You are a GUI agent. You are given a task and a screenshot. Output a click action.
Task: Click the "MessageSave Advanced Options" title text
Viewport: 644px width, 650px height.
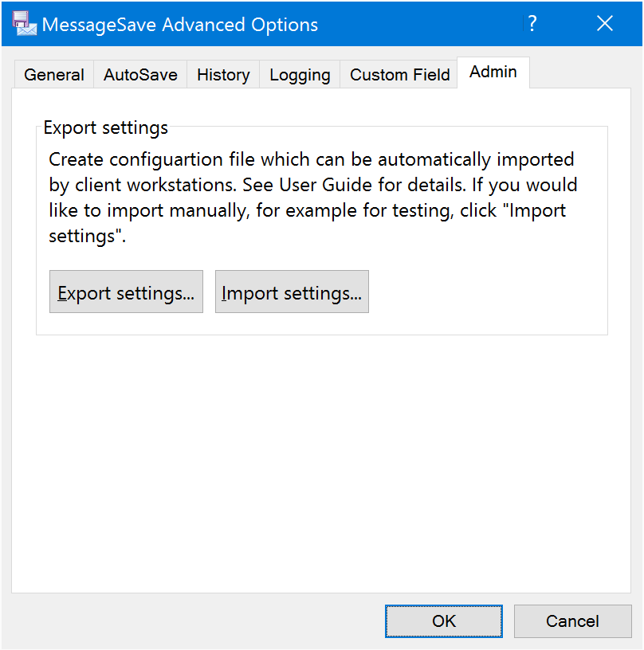[x=180, y=25]
